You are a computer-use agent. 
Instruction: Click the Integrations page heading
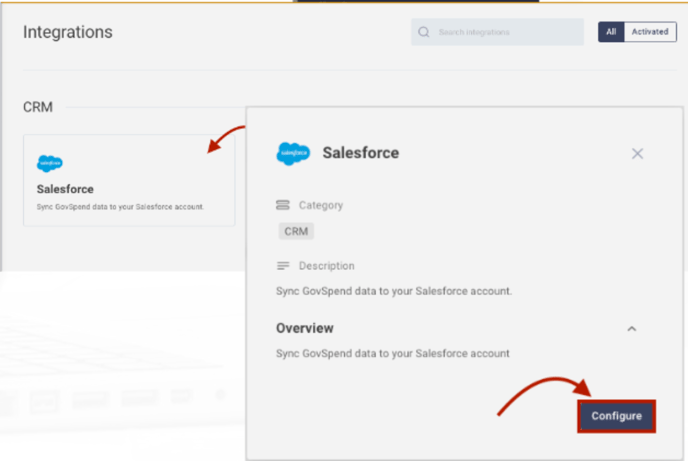(x=68, y=32)
